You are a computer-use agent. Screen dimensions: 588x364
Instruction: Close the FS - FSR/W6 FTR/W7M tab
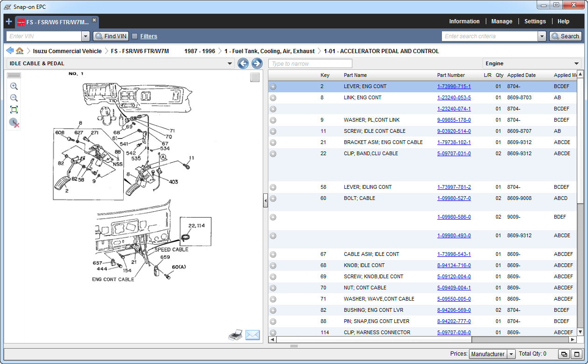pyautogui.click(x=94, y=20)
